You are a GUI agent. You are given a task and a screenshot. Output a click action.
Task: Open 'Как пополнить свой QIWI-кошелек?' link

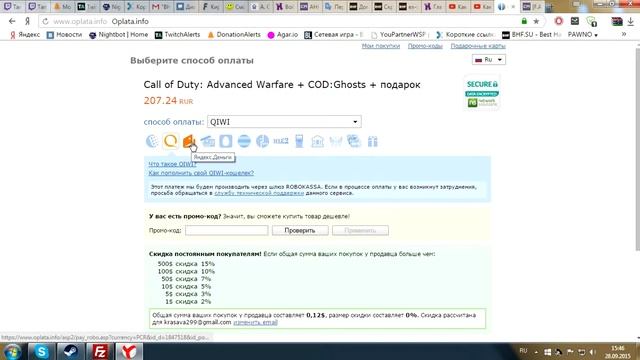pos(201,173)
